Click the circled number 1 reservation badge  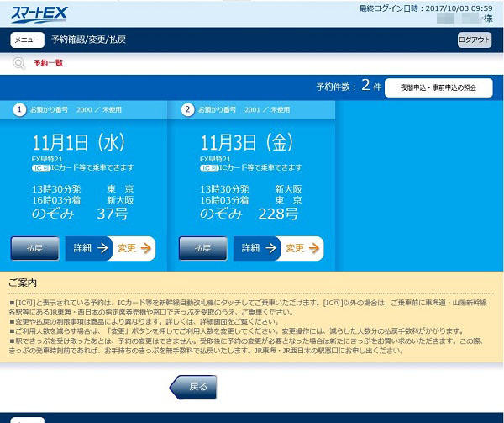coord(18,110)
